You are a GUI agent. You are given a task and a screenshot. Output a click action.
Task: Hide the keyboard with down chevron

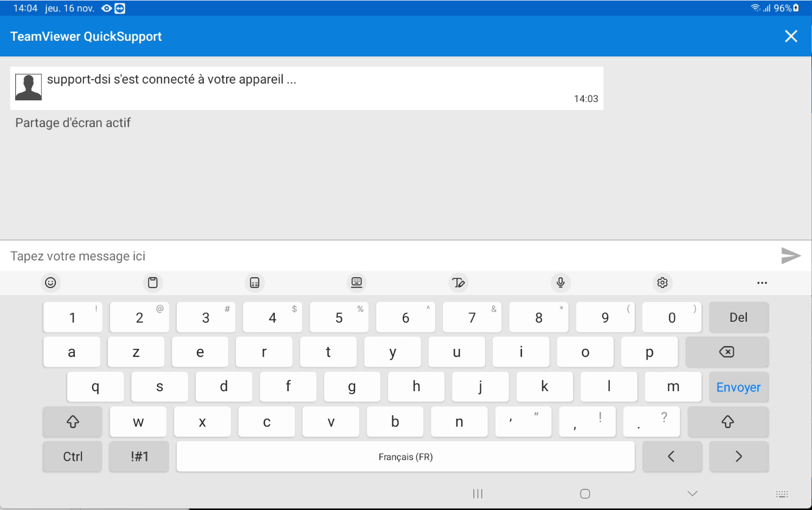692,494
